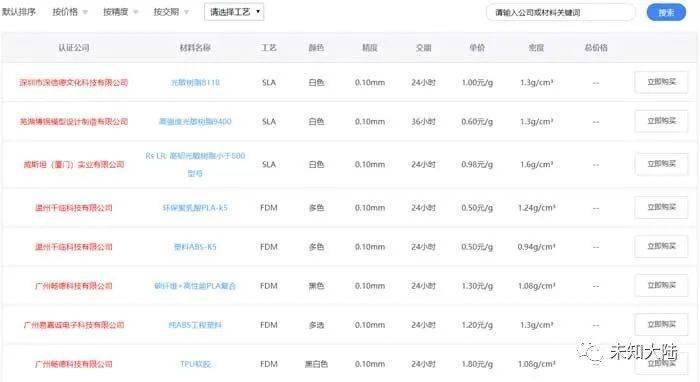This screenshot has width=700, height=382.
Task: Click the 1.00元/g price cell
Action: [x=477, y=83]
